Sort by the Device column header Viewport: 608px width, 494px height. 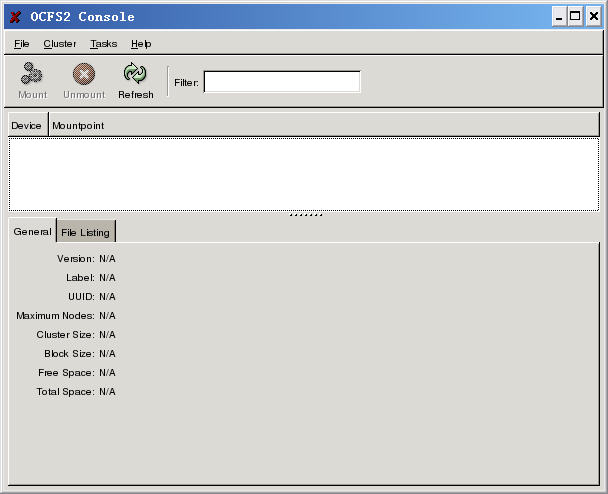pos(28,125)
